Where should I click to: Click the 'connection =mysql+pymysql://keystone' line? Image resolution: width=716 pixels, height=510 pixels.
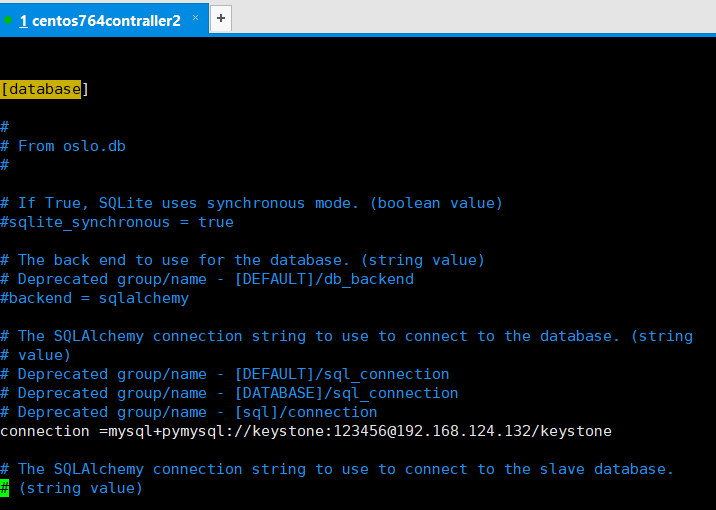(306, 431)
